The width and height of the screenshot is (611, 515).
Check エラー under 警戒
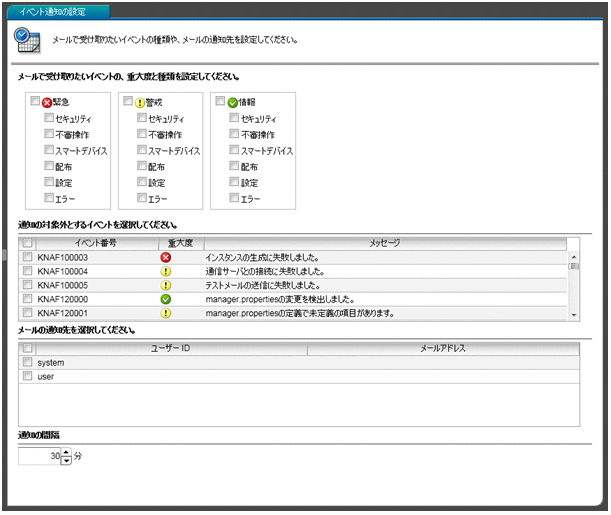pos(142,198)
